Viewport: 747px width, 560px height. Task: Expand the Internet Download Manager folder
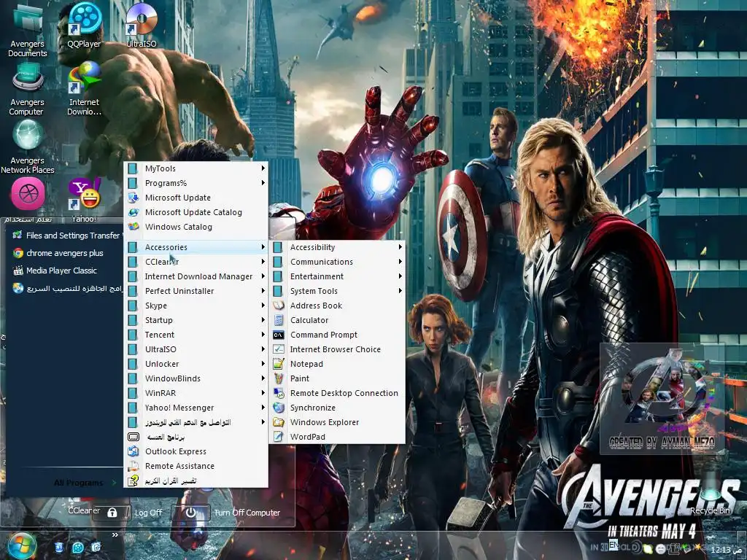coord(196,276)
